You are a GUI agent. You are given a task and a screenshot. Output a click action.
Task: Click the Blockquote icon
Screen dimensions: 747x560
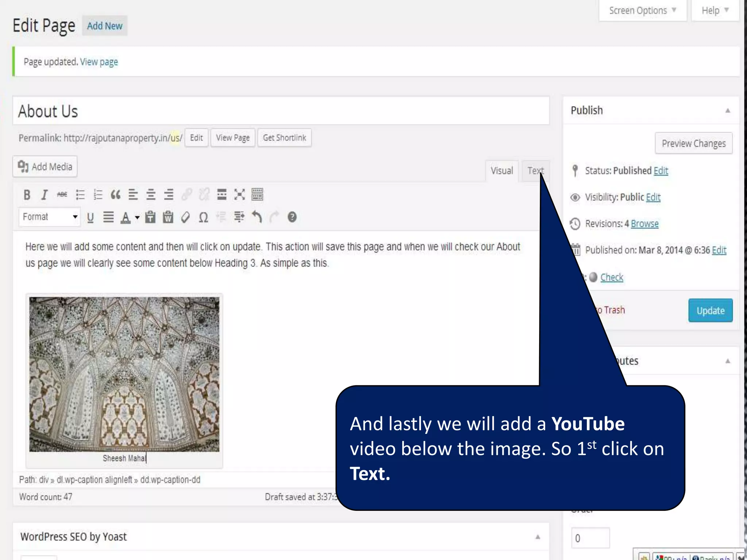(115, 195)
